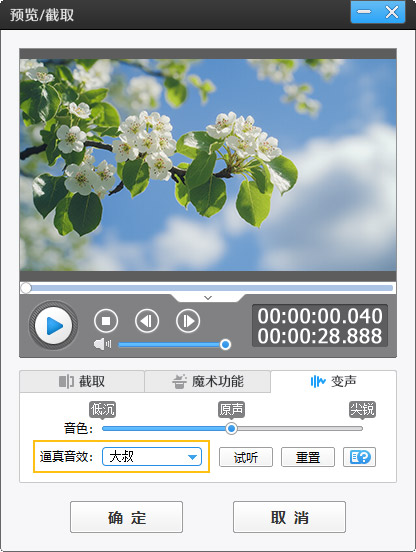Open the help tutorial icon
This screenshot has height=552, width=416.
pos(359,457)
